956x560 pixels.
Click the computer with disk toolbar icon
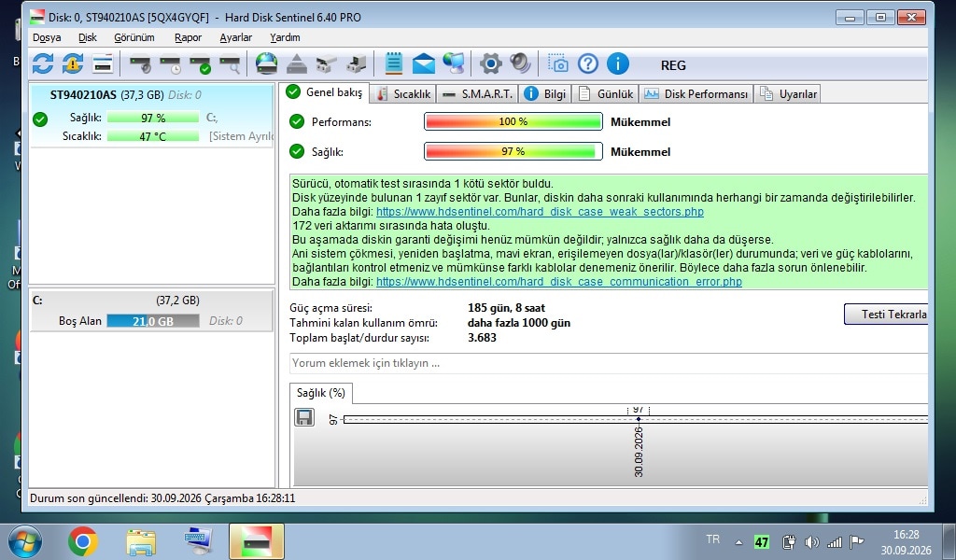[356, 63]
